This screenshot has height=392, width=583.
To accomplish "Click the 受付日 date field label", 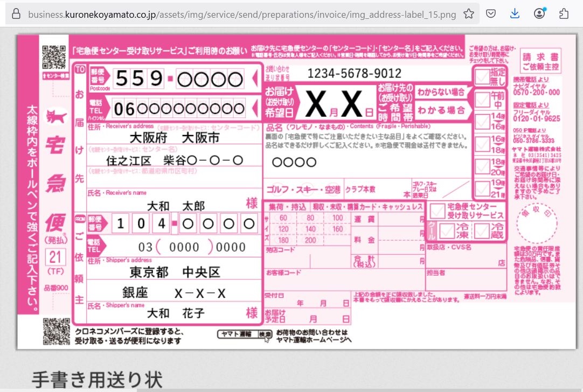I will pyautogui.click(x=274, y=296).
